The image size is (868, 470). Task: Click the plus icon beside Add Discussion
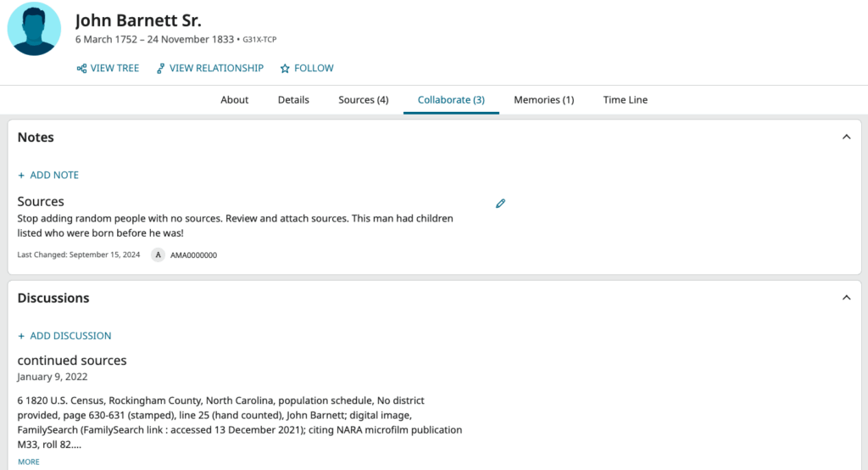tap(21, 336)
